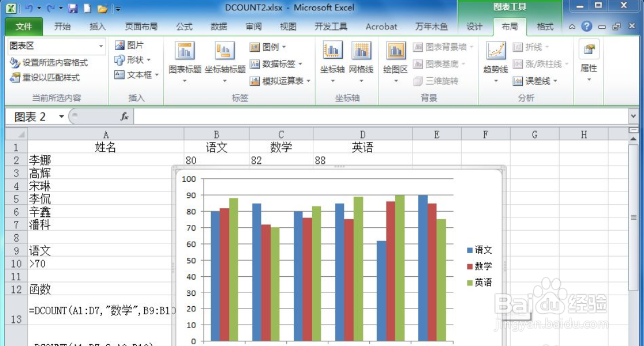Select cell B2 with value 80
Image resolution: width=644 pixels, height=346 pixels.
click(x=216, y=160)
